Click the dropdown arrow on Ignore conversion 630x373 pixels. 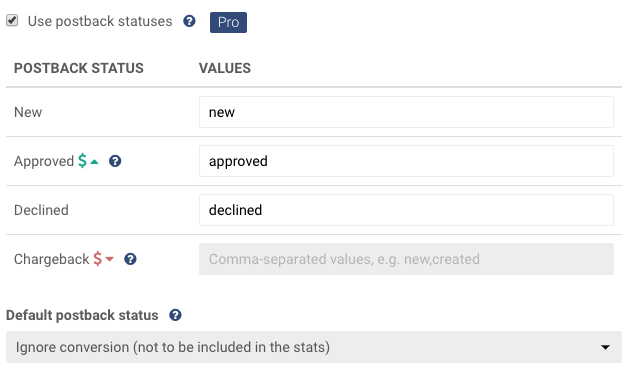click(605, 347)
